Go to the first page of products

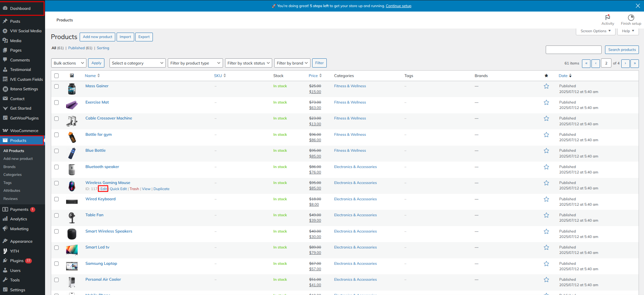586,63
